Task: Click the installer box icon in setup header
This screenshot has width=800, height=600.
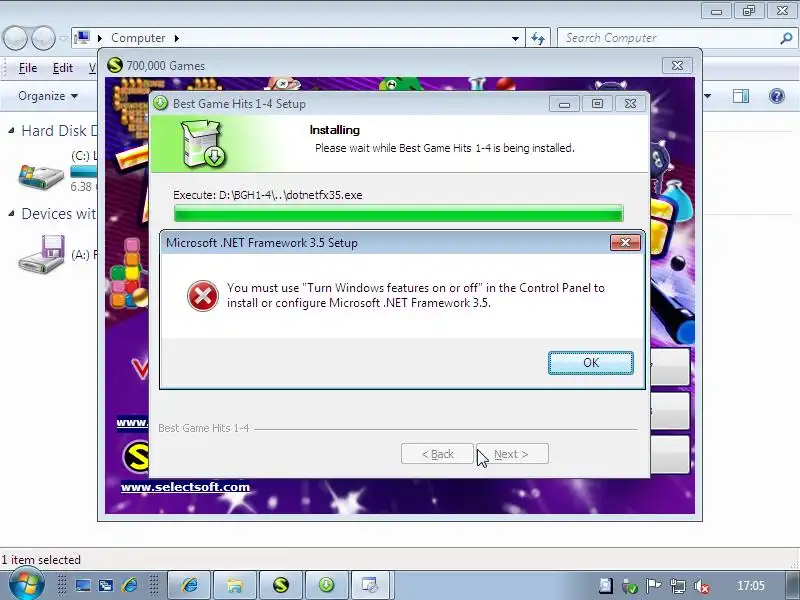Action: coord(204,144)
